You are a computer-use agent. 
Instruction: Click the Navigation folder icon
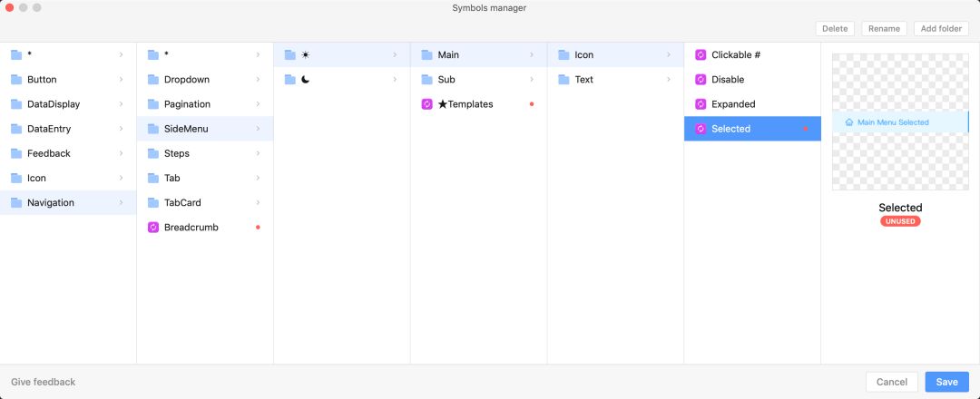(16, 202)
